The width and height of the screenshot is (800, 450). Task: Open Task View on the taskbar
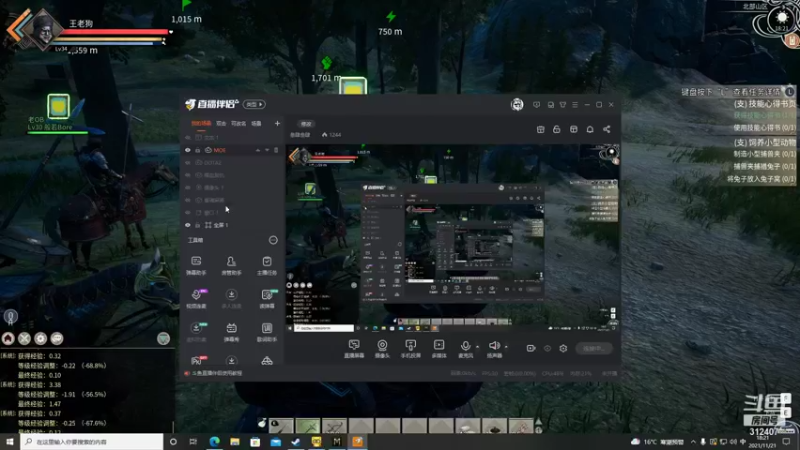pyautogui.click(x=193, y=441)
